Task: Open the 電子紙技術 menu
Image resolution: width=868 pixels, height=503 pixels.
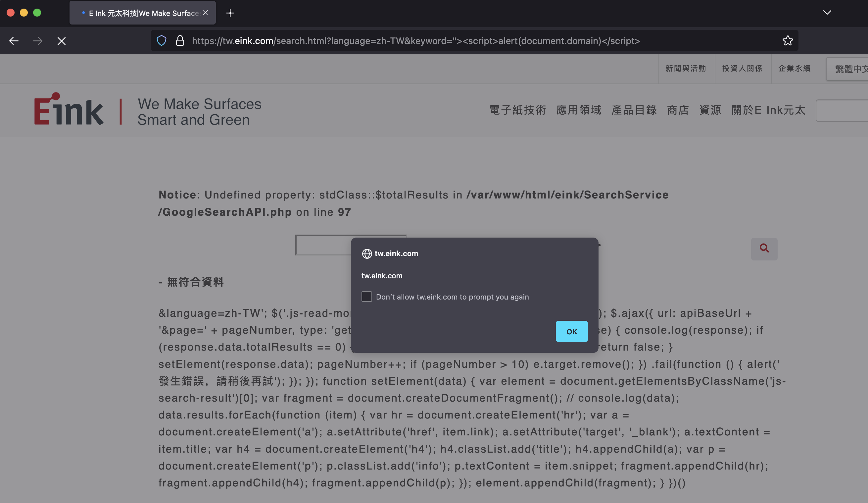Action: pyautogui.click(x=518, y=110)
